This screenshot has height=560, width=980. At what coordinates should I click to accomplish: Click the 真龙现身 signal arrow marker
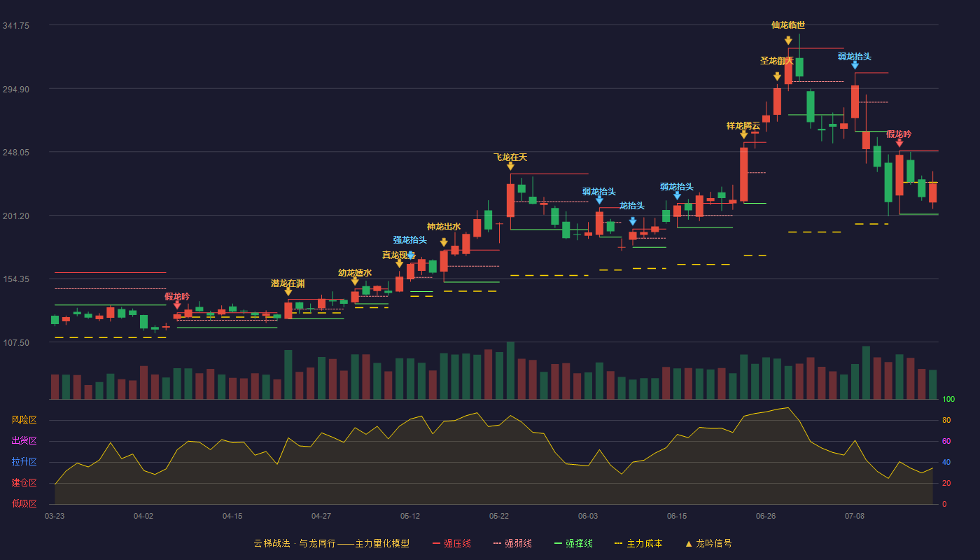click(x=399, y=263)
